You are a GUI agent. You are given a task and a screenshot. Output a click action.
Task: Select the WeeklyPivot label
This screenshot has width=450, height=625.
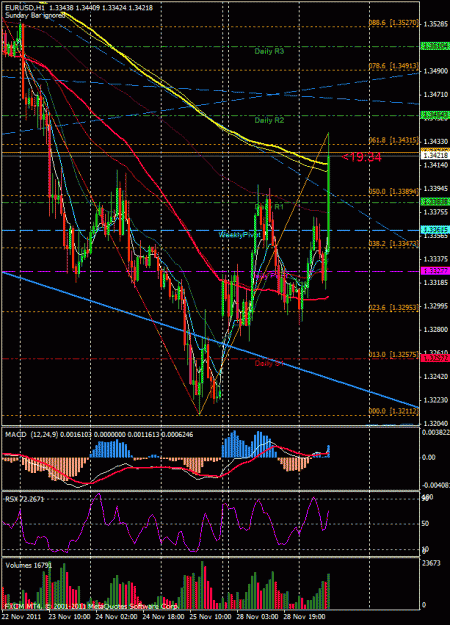click(x=240, y=235)
